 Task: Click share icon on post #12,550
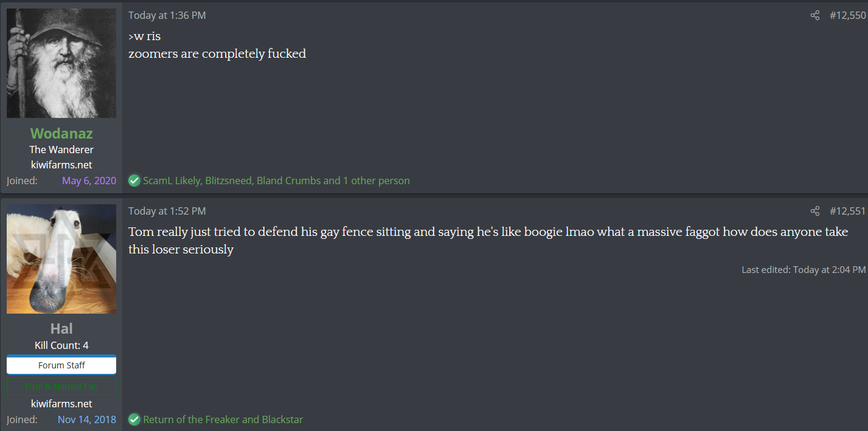pyautogui.click(x=815, y=15)
